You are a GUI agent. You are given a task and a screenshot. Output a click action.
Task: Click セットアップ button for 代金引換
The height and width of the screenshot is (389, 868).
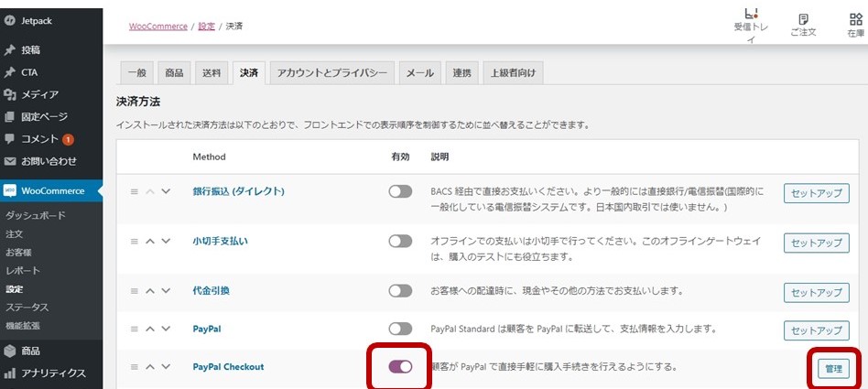(x=817, y=293)
